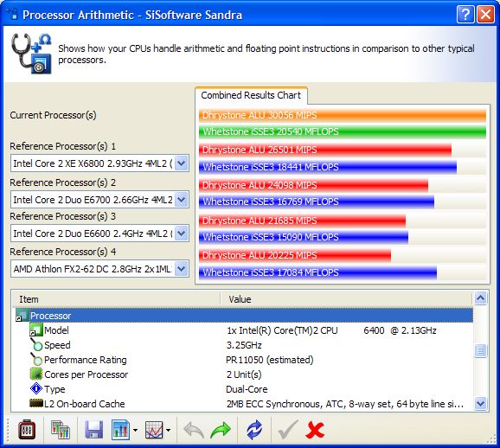Click the Type row blue info icon
The image size is (500, 448).
(x=36, y=388)
